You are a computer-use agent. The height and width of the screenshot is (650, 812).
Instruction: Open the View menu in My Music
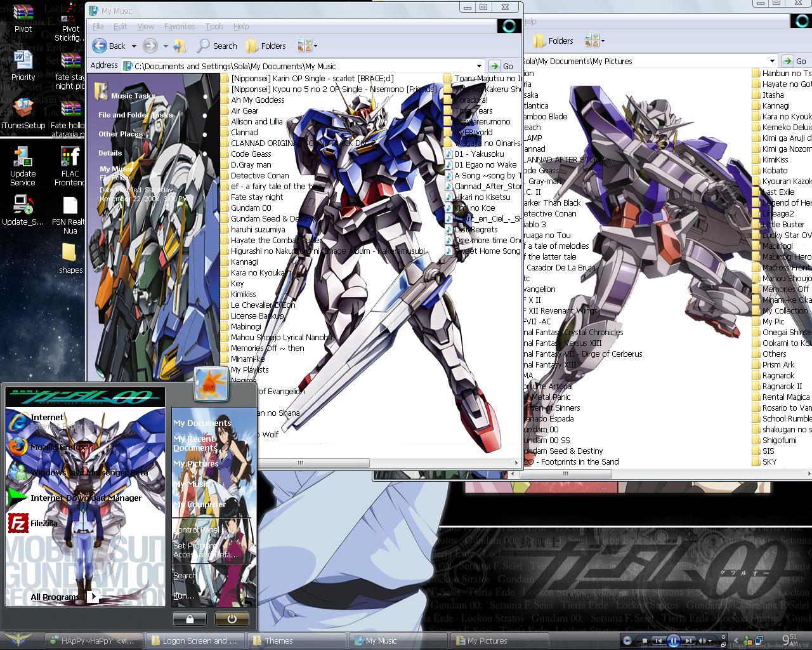coord(146,27)
